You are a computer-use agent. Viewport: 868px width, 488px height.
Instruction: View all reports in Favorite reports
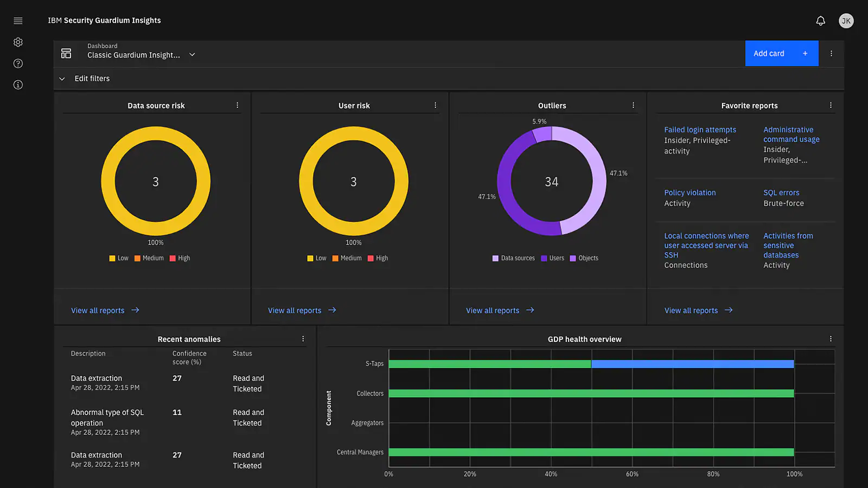[x=691, y=310]
